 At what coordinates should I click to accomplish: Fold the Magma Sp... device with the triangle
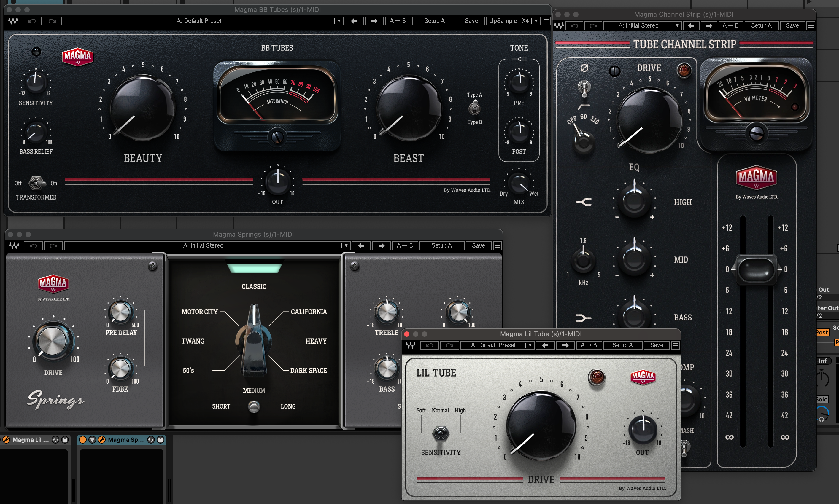point(92,440)
